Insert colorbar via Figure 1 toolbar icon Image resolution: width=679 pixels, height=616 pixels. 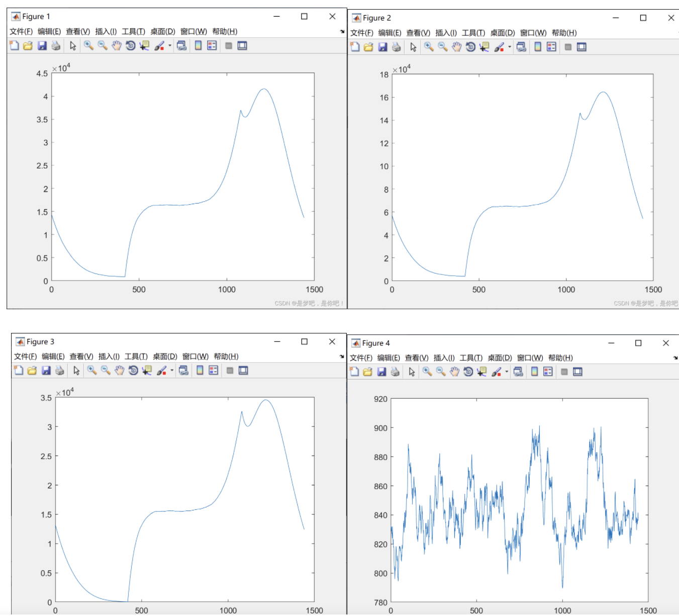(x=198, y=46)
